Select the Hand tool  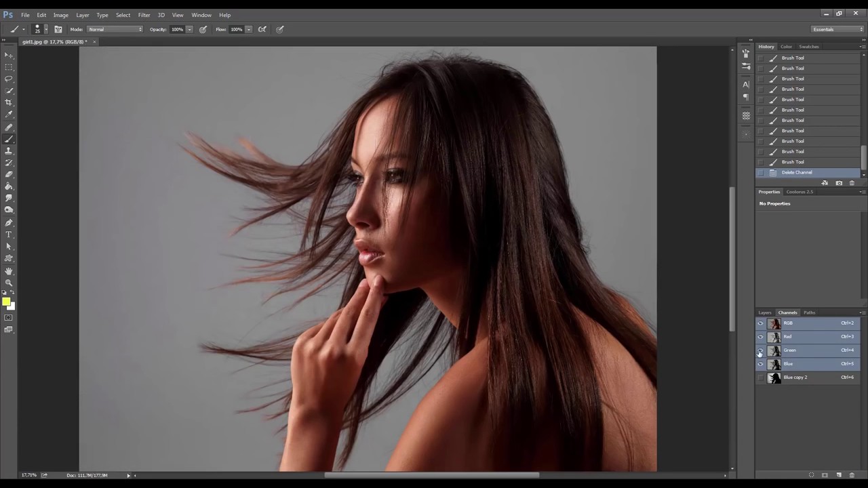(9, 271)
